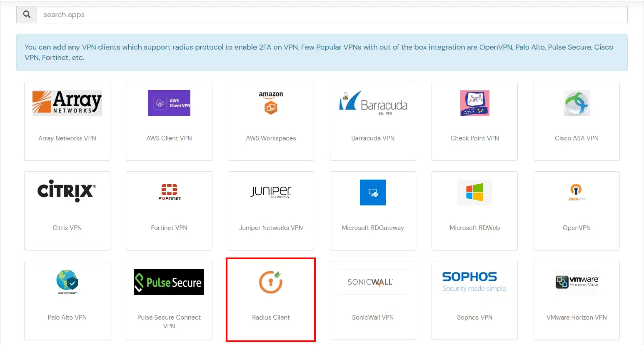Select the Array Networks logo
644x345 pixels.
point(67,102)
